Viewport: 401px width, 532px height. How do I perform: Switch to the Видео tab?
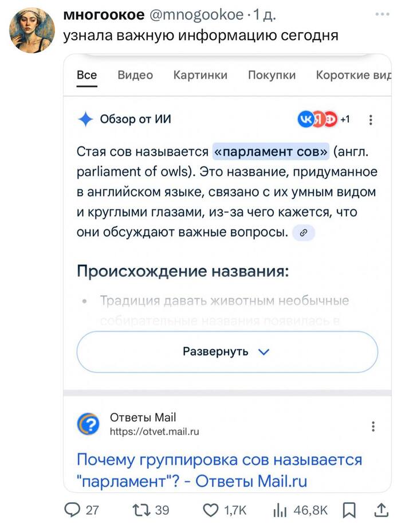(135, 75)
